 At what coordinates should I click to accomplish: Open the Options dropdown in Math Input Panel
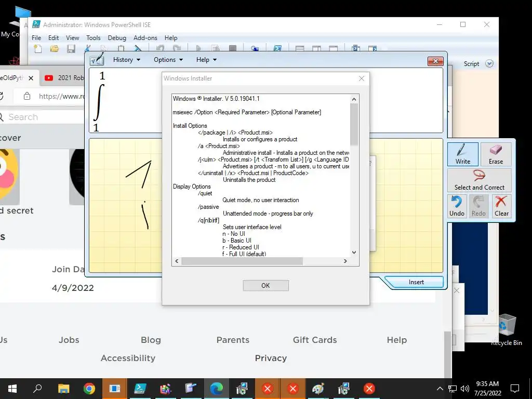click(168, 60)
